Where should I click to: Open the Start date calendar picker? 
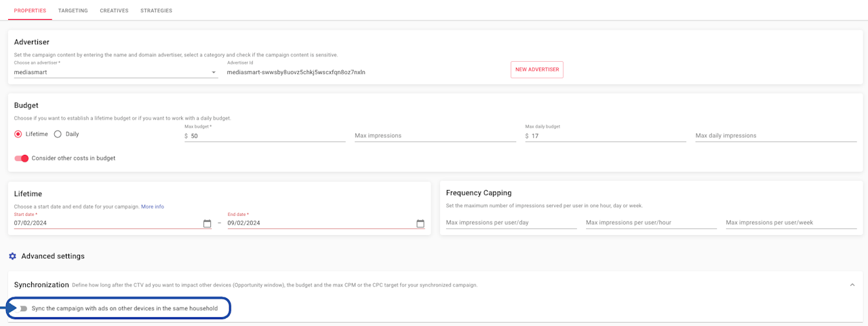click(x=207, y=223)
